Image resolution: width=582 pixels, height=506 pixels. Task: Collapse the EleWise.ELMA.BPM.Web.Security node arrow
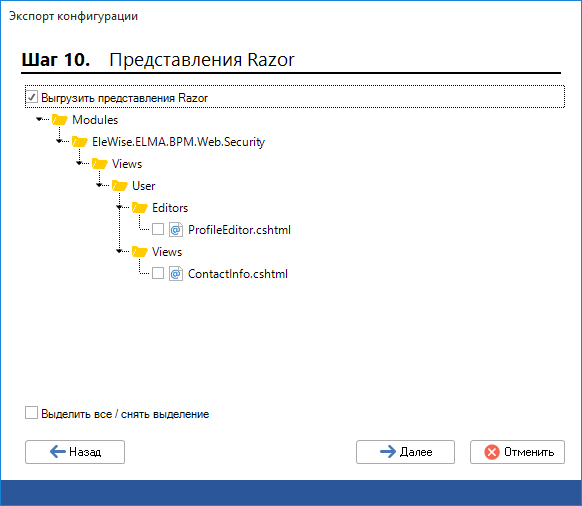pyautogui.click(x=59, y=141)
